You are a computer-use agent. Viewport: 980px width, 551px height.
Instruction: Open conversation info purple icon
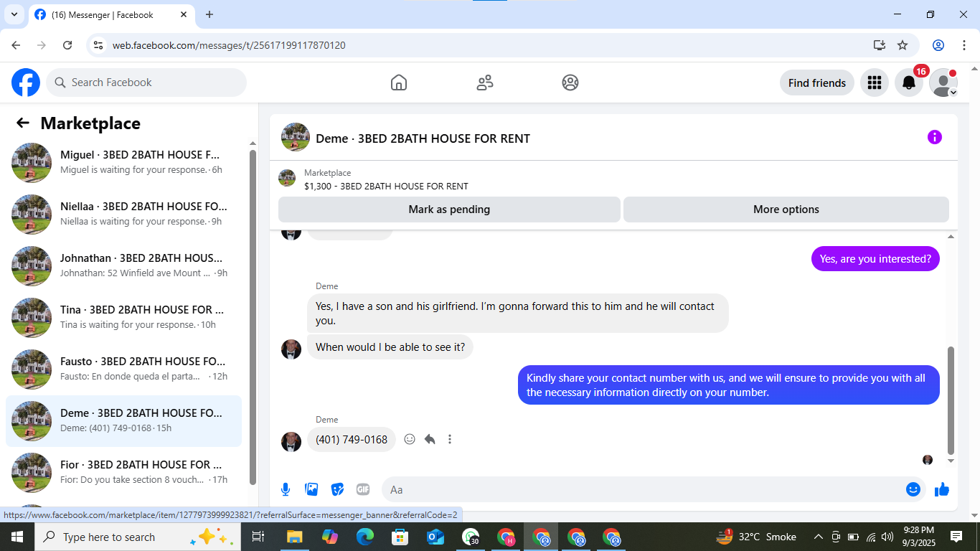(934, 137)
